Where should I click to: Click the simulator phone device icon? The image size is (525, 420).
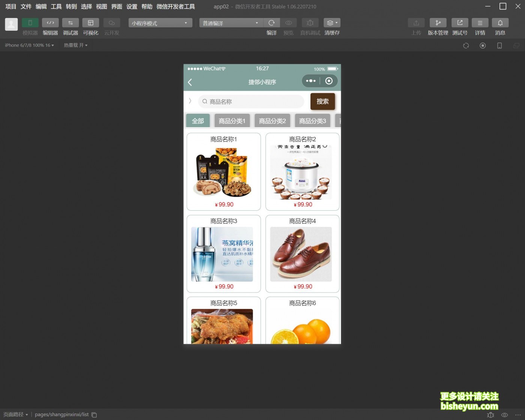point(499,45)
